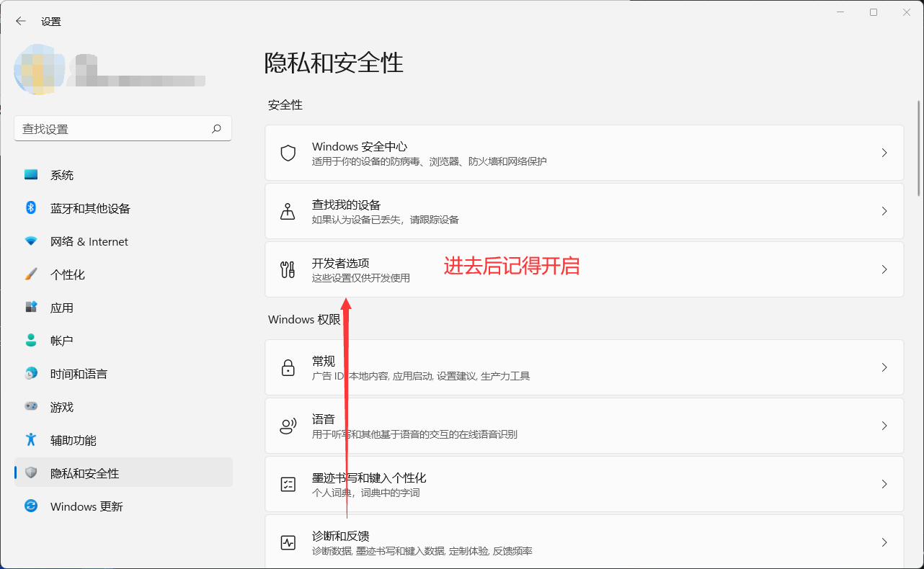This screenshot has width=924, height=569.
Task: Click the padlock icon on 常规 card
Action: [288, 367]
